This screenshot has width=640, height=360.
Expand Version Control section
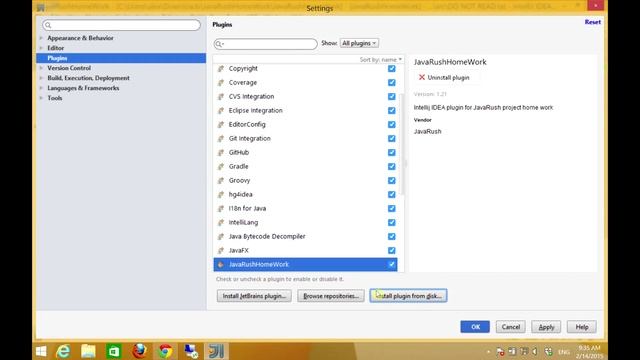pos(41,68)
